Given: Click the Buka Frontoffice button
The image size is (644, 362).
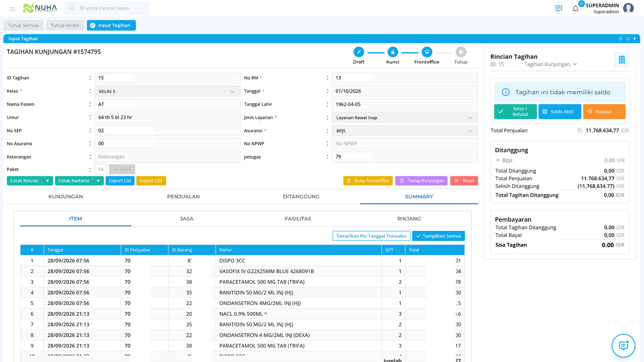Looking at the screenshot, I should 368,181.
